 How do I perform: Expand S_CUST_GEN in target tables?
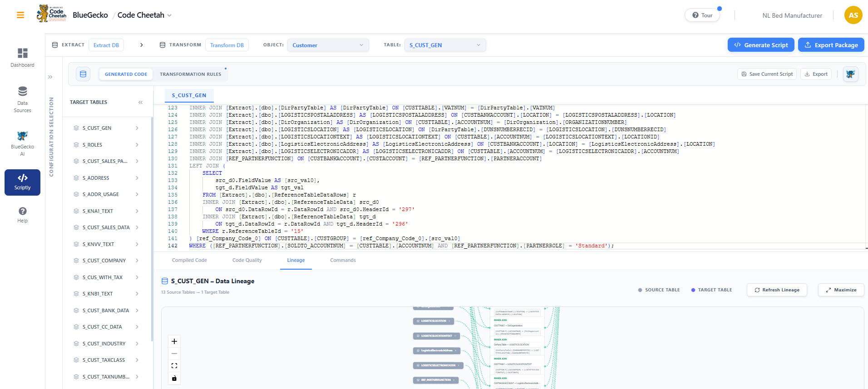tap(137, 128)
